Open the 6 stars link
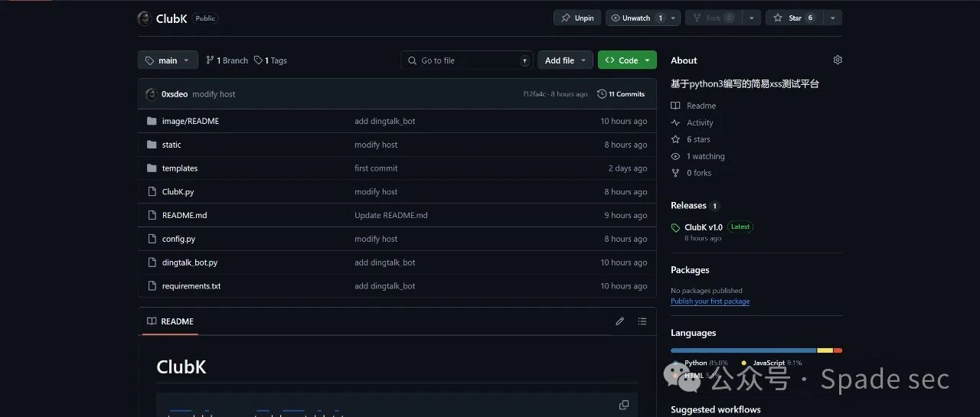The height and width of the screenshot is (417, 980). [691, 139]
